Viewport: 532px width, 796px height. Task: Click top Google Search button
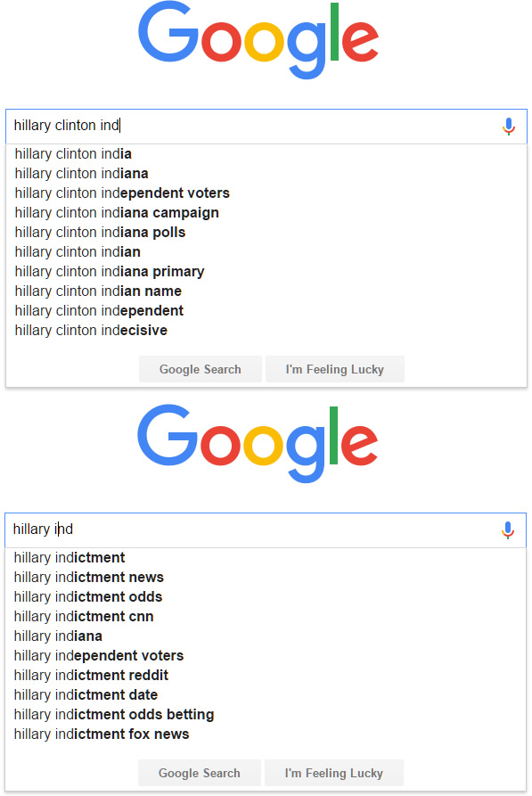click(x=201, y=369)
